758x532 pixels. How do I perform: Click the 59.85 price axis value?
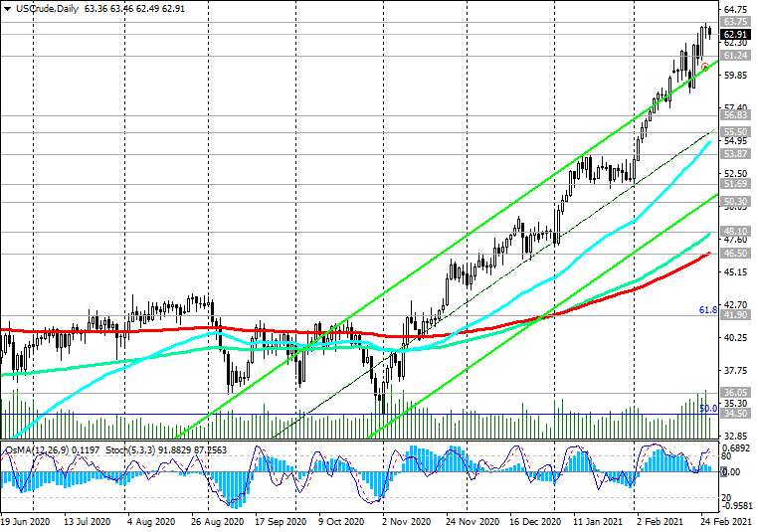pos(735,75)
